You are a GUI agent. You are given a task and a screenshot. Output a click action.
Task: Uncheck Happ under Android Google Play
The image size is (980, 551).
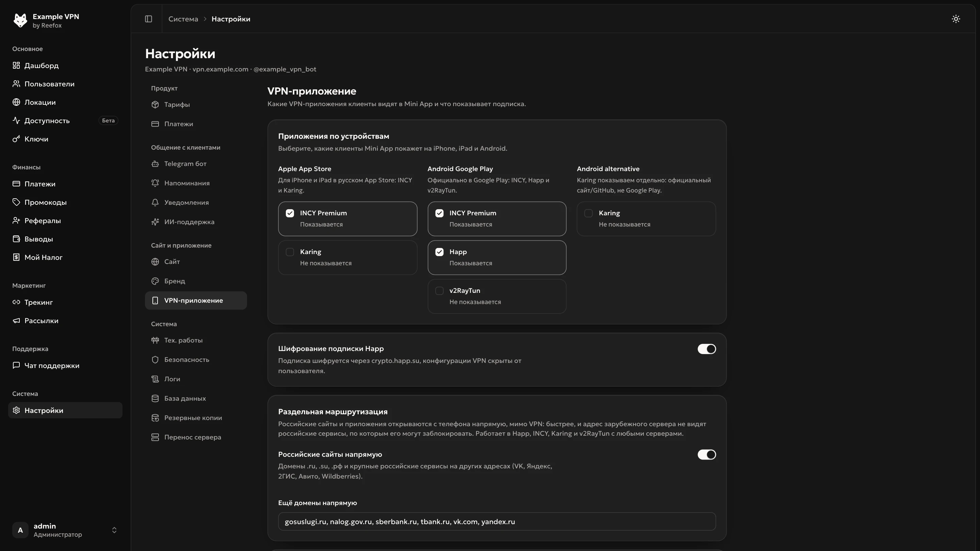click(x=439, y=252)
